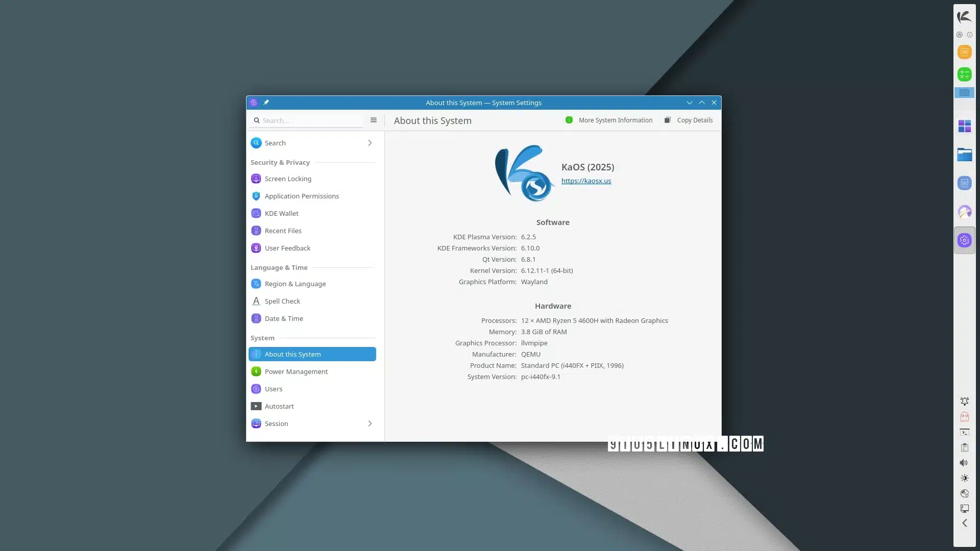Image resolution: width=980 pixels, height=551 pixels.
Task: Click the More System Information button
Action: coord(609,120)
